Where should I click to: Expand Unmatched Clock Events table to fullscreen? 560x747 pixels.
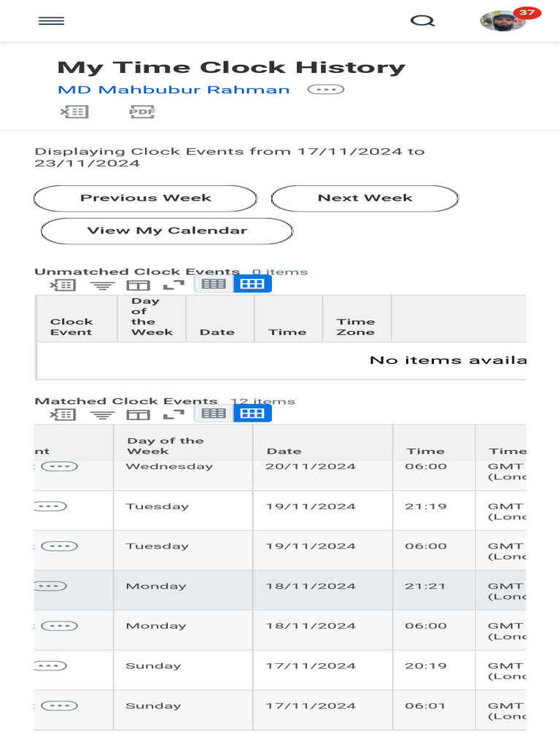(174, 285)
